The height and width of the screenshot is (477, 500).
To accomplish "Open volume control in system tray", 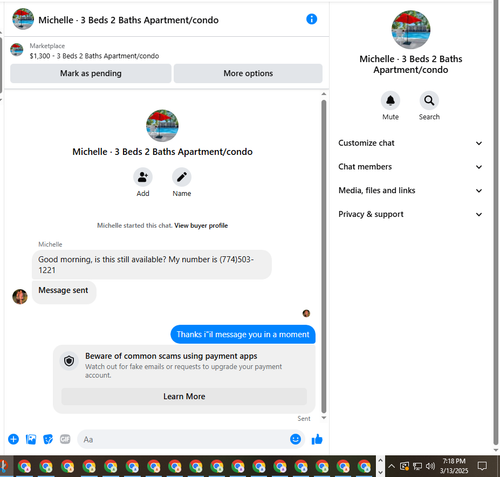I will pyautogui.click(x=430, y=466).
